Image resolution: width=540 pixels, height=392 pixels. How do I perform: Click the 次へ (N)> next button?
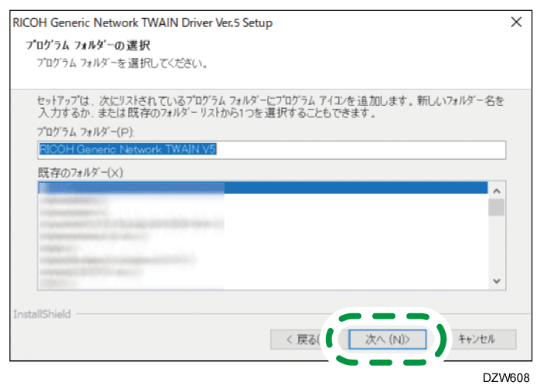[388, 340]
